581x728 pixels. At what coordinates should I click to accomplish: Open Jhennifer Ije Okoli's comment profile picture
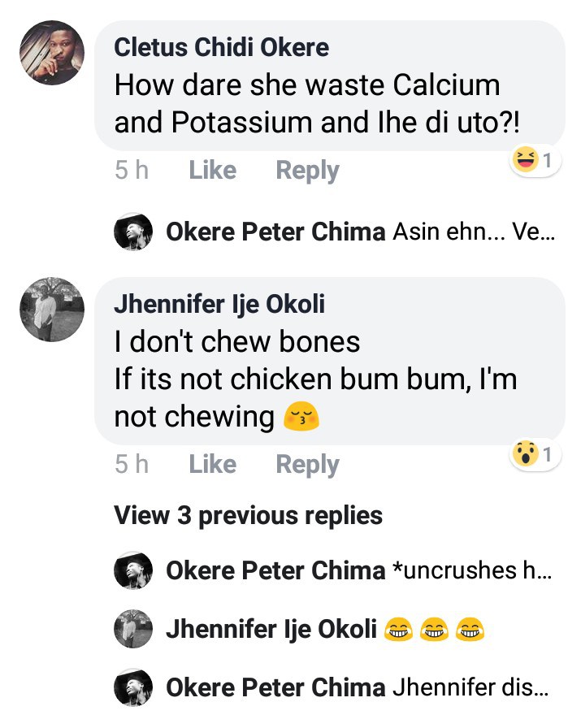[51, 310]
